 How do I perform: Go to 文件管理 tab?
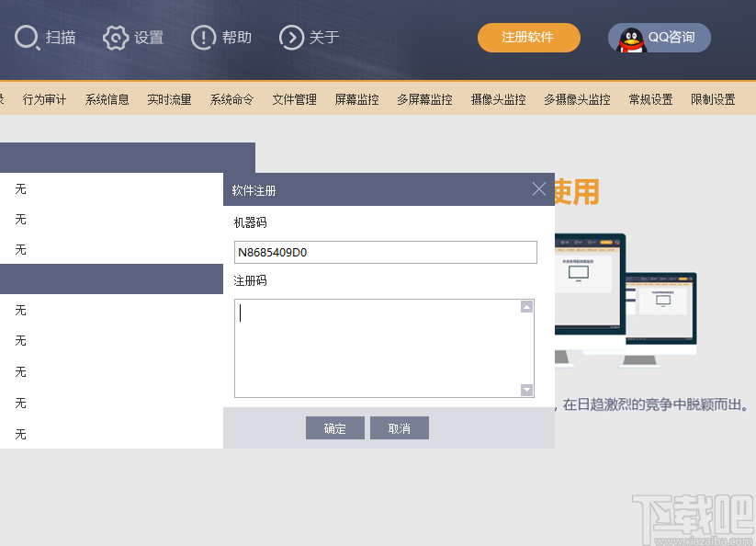[x=295, y=99]
